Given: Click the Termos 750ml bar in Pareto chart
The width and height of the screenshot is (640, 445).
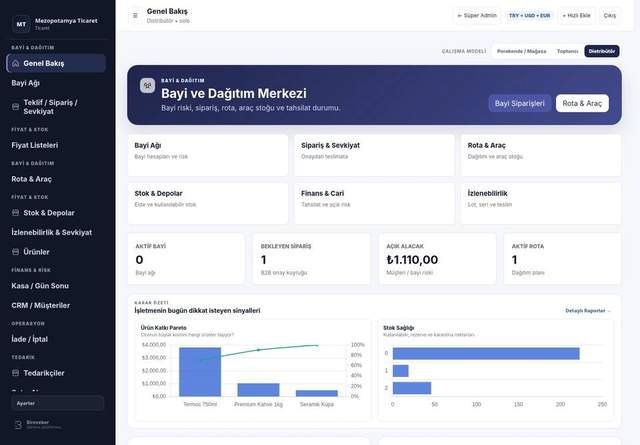Looking at the screenshot, I should [x=200, y=372].
